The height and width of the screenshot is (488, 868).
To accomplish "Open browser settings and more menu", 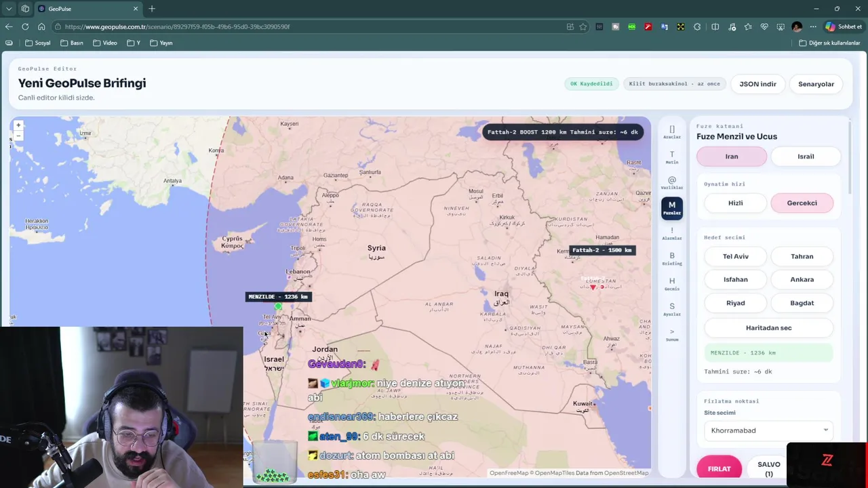I will (x=813, y=26).
